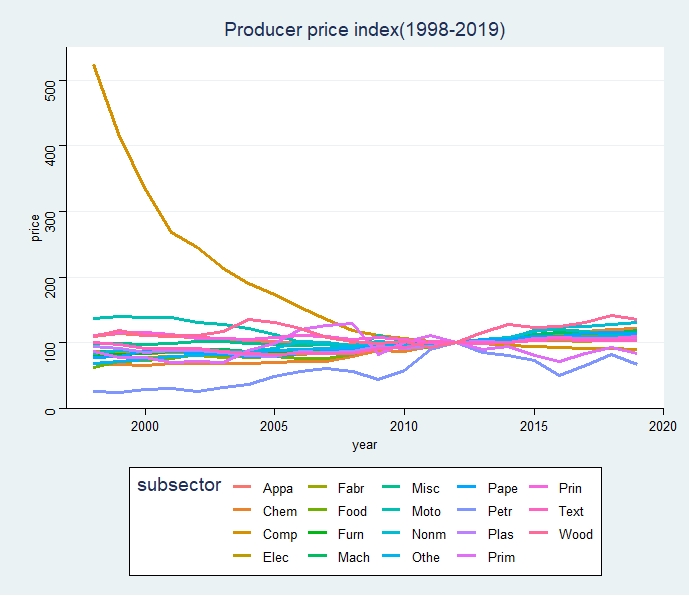Click the Wood legend label
The height and width of the screenshot is (596, 689).
[575, 535]
